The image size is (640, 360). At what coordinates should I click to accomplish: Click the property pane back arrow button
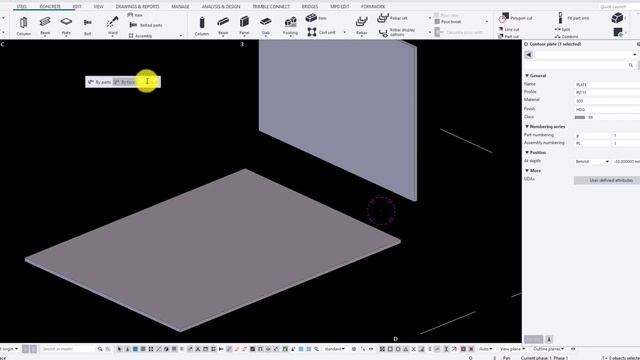(x=529, y=55)
